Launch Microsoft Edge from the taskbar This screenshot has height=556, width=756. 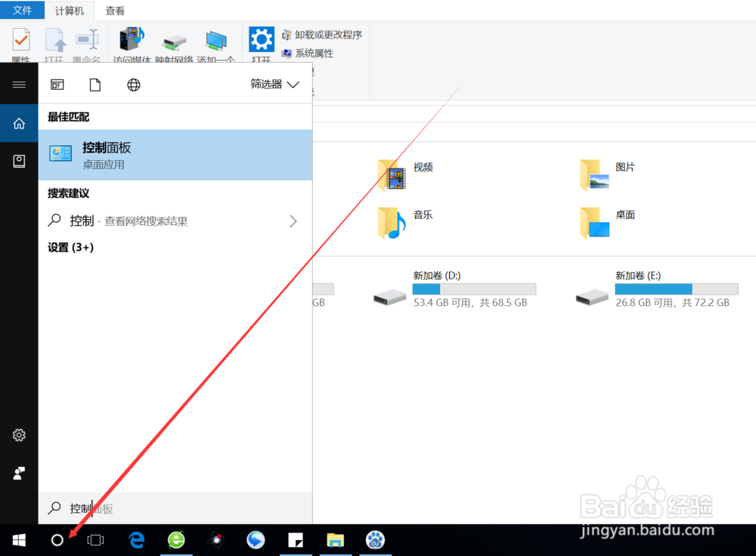(137, 539)
